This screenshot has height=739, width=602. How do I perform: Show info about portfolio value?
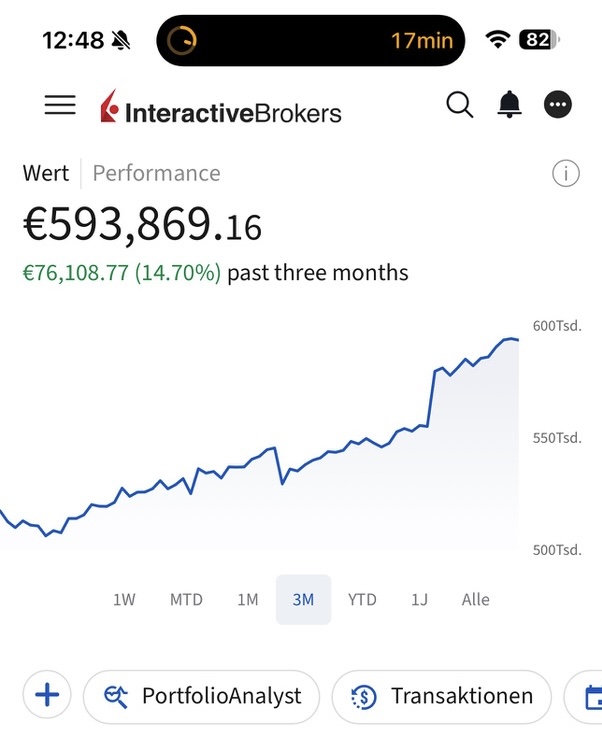[566, 173]
